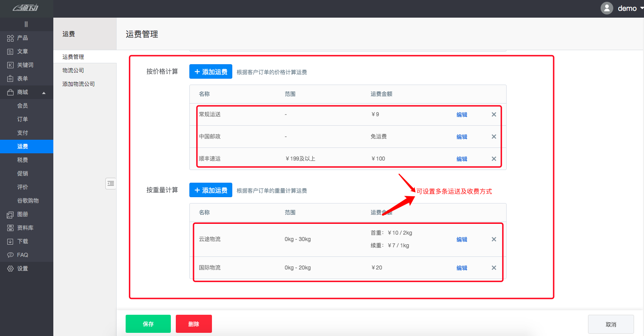Open 文章 articles from the sidebar
This screenshot has height=336, width=644.
coord(10,52)
